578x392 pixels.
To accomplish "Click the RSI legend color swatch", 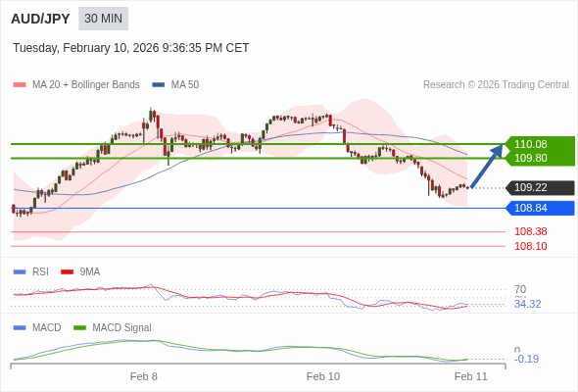I will click(20, 272).
